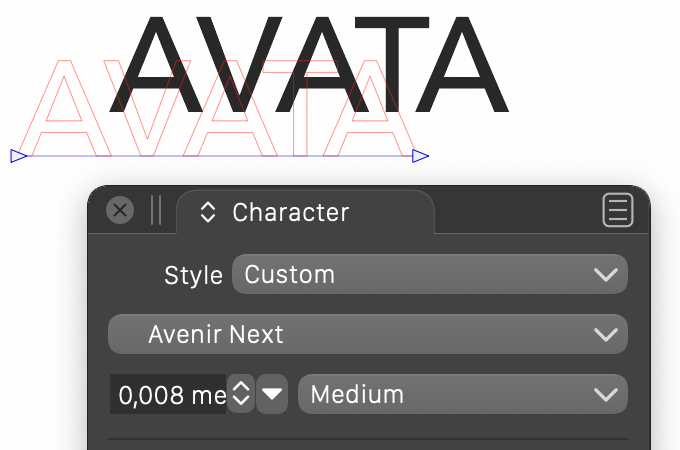
Task: Collapse panel using chevrons beside Character title
Action: point(208,212)
